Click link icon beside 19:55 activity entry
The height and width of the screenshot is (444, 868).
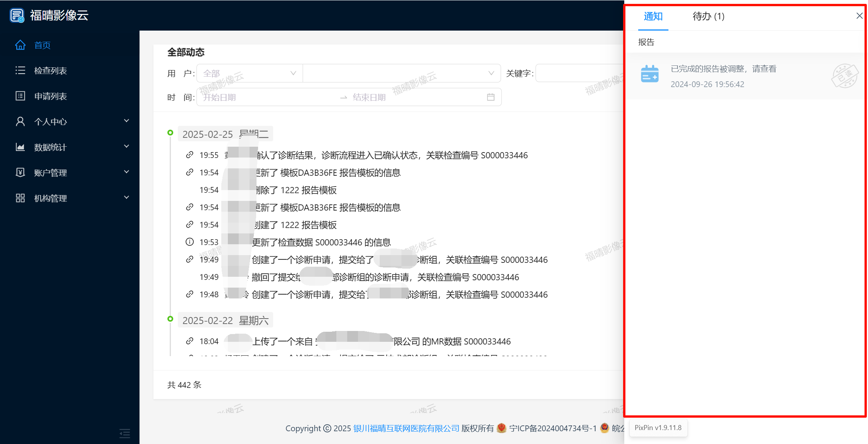189,155
